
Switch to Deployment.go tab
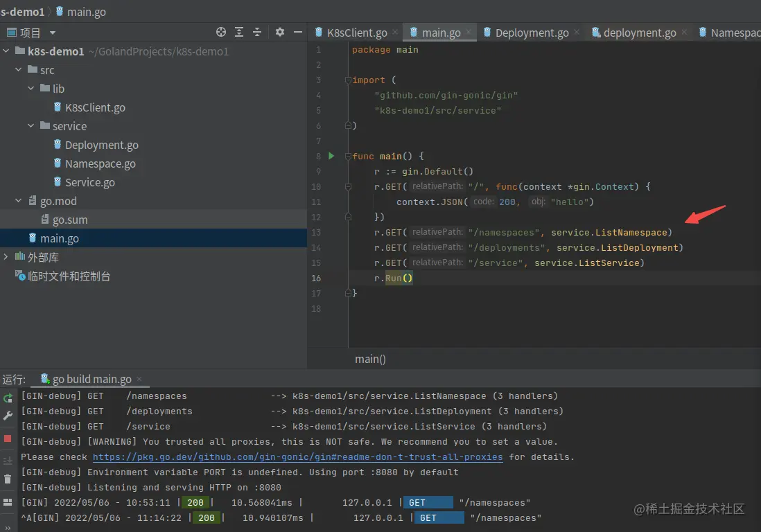[532, 33]
